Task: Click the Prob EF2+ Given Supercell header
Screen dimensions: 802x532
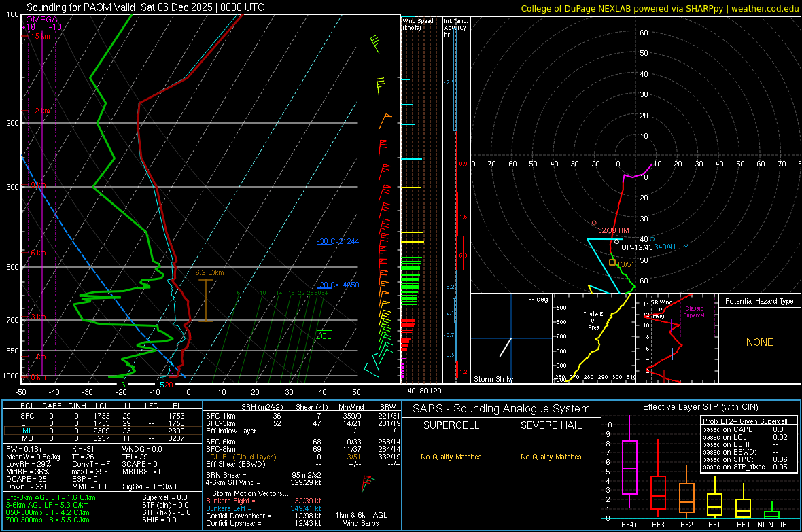Action: coord(745,421)
